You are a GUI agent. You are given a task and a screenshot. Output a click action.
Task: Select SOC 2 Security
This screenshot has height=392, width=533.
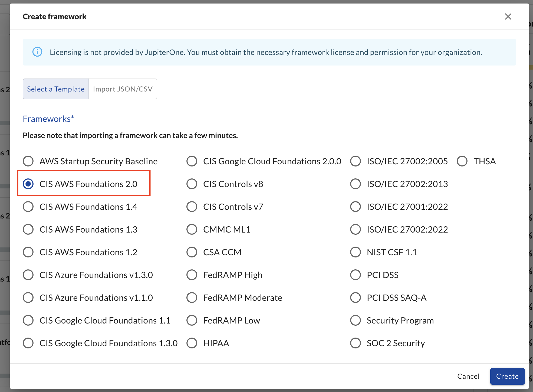click(x=355, y=343)
